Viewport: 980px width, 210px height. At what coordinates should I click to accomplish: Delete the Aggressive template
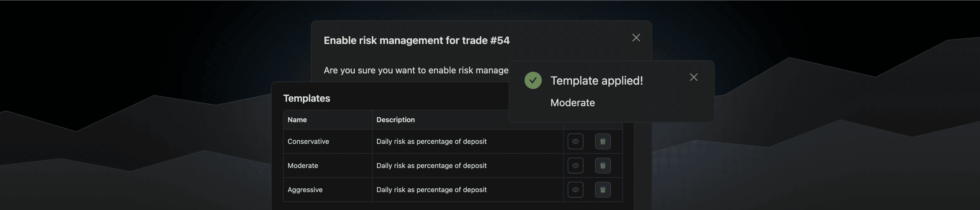pyautogui.click(x=603, y=189)
